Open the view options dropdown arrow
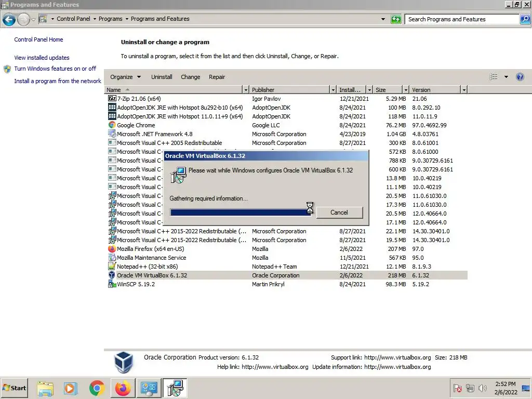Image resolution: width=532 pixels, height=399 pixels. tap(506, 77)
